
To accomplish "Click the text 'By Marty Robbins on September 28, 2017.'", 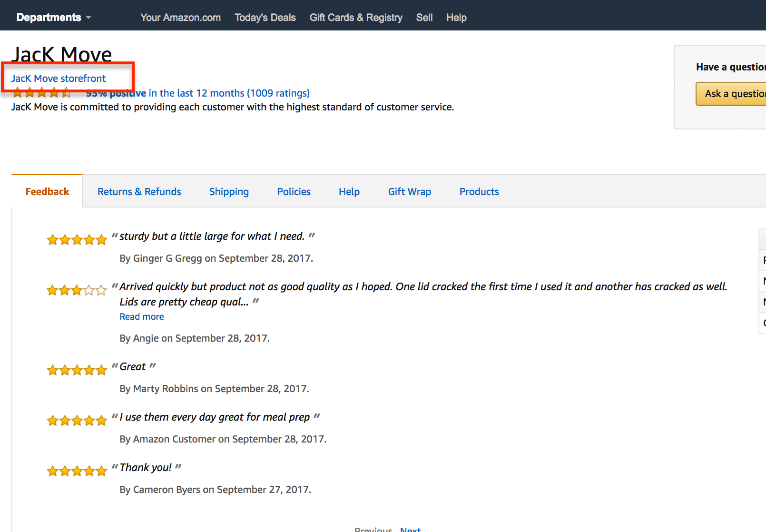I will 215,389.
